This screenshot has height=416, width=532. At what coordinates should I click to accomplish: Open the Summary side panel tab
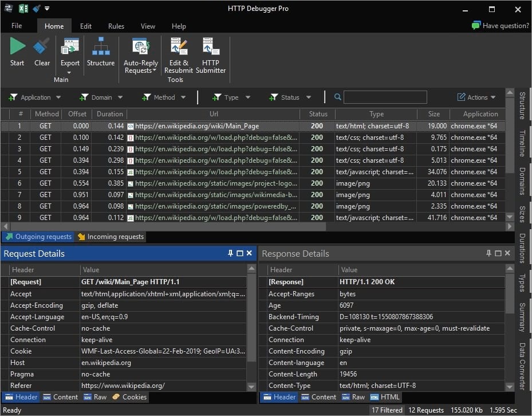click(x=522, y=317)
